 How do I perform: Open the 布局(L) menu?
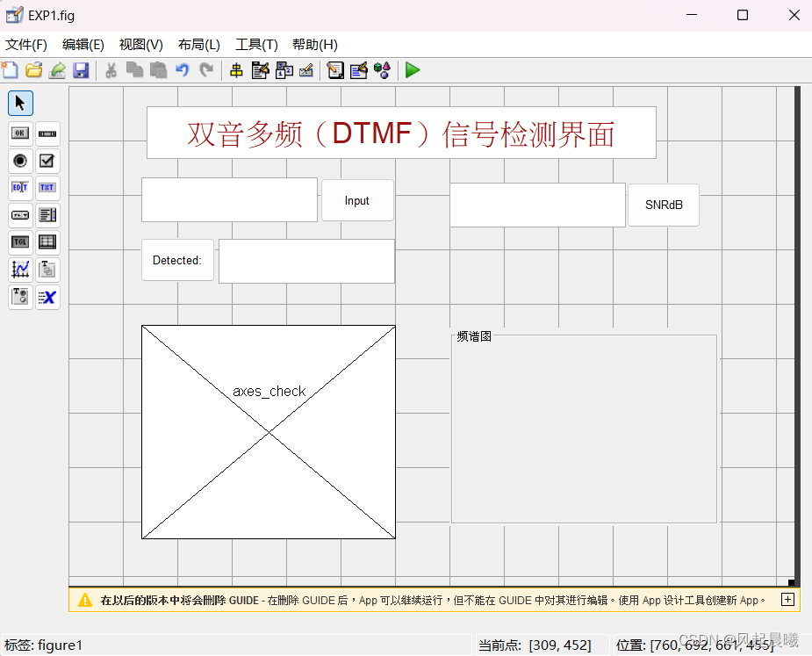pyautogui.click(x=198, y=45)
